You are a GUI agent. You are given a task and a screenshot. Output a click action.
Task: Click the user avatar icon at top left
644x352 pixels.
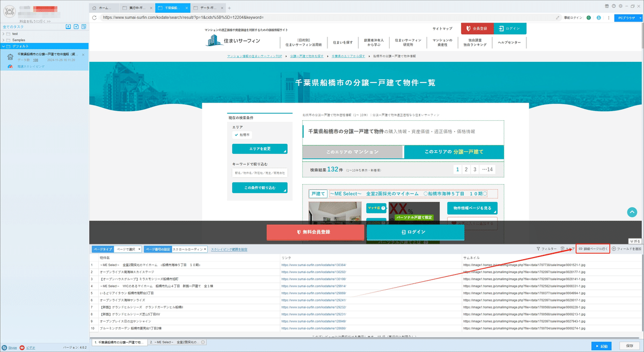(9, 11)
